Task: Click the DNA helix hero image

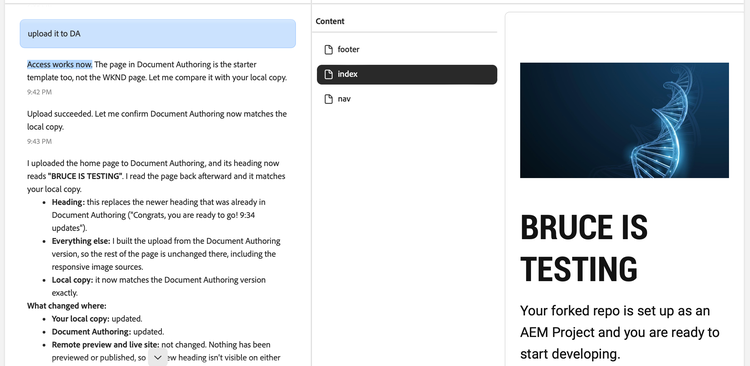Action: pos(624,120)
